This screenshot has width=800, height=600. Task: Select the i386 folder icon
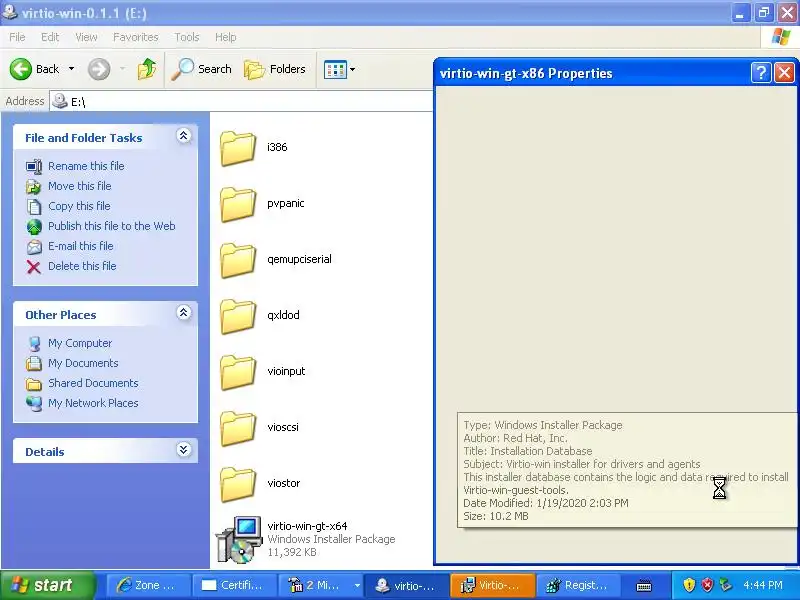coord(238,148)
